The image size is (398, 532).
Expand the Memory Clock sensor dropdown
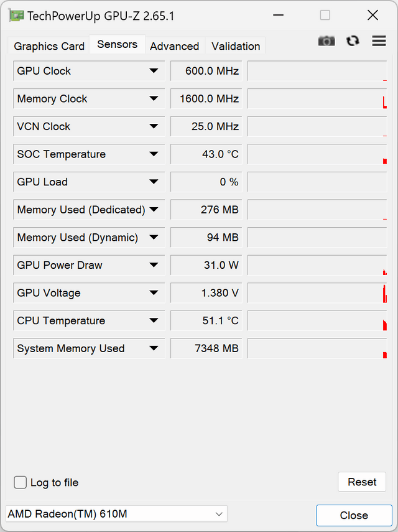[154, 99]
